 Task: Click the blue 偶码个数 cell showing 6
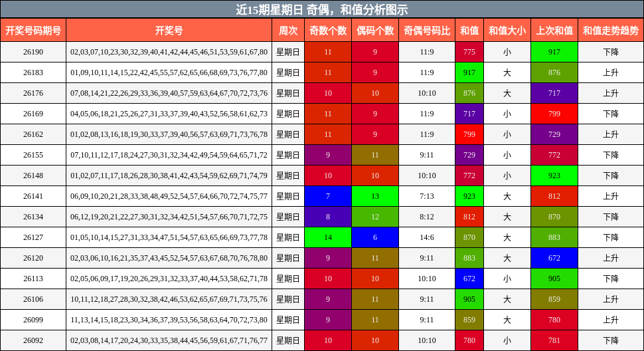pos(375,237)
